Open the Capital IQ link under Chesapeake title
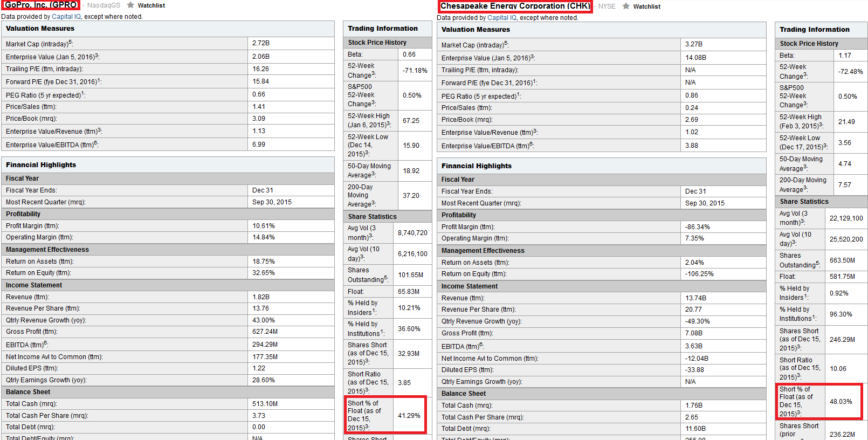Viewport: 868px width, 440px height. [502, 18]
